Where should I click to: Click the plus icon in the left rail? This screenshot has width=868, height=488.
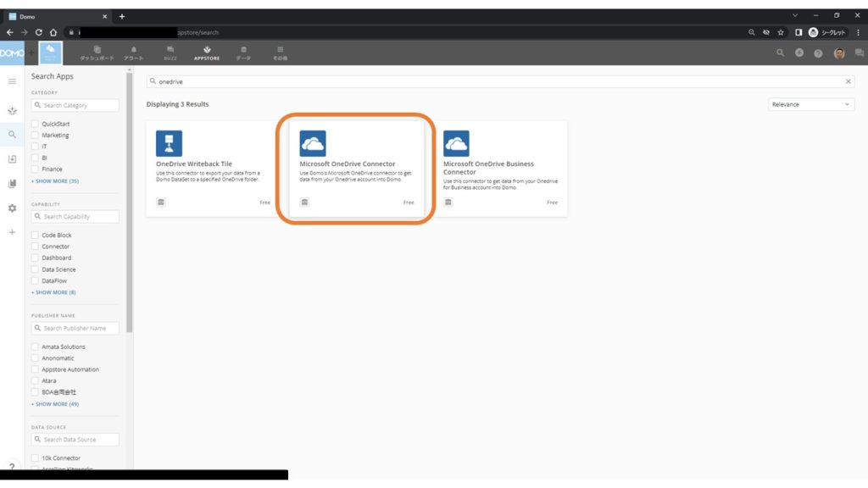(12, 232)
